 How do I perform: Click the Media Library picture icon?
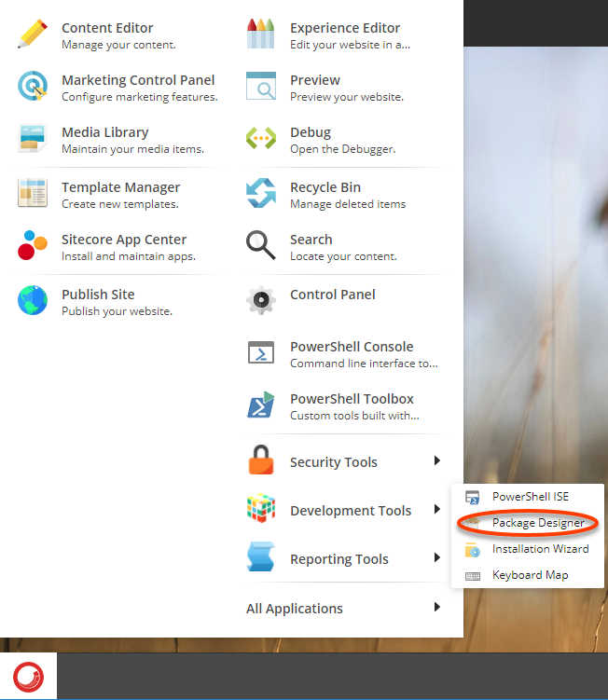click(33, 138)
